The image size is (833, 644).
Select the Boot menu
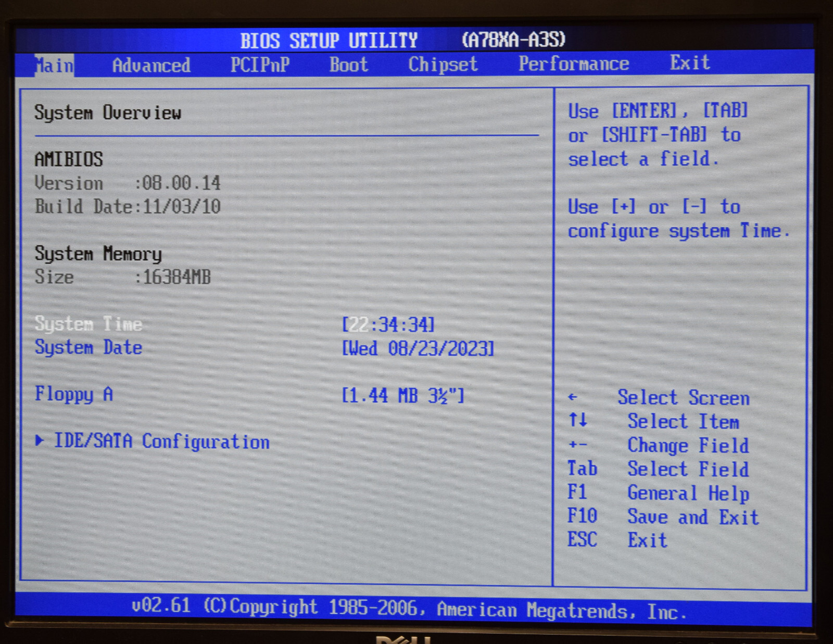pyautogui.click(x=348, y=65)
